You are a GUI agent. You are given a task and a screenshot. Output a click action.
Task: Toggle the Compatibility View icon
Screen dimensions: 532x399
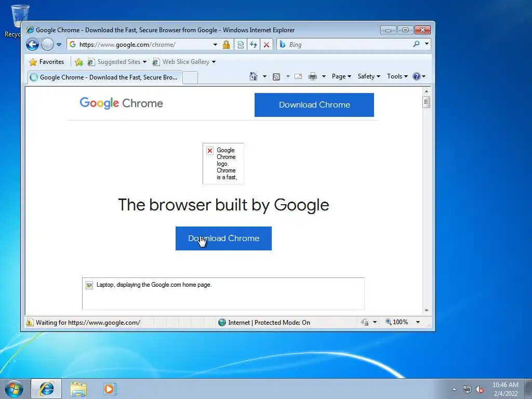click(241, 45)
